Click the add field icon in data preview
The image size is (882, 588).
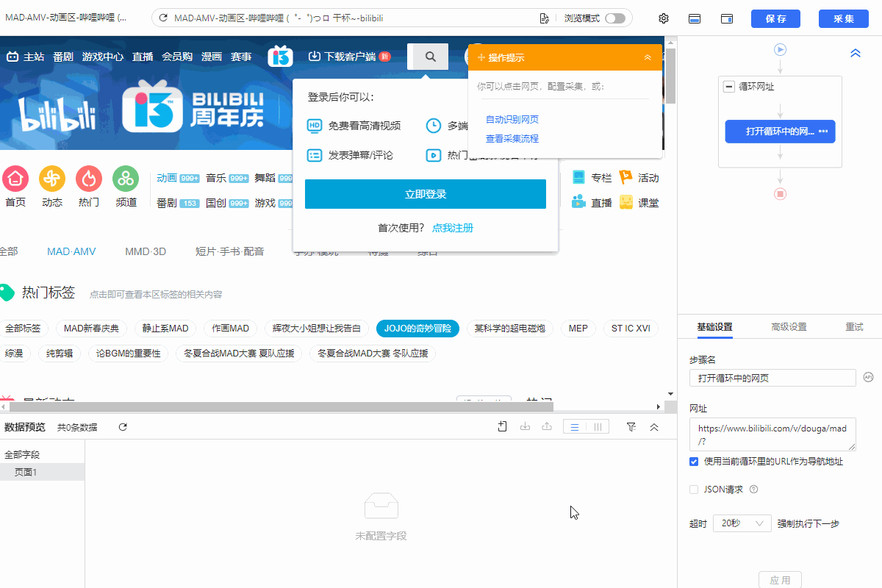(x=503, y=426)
